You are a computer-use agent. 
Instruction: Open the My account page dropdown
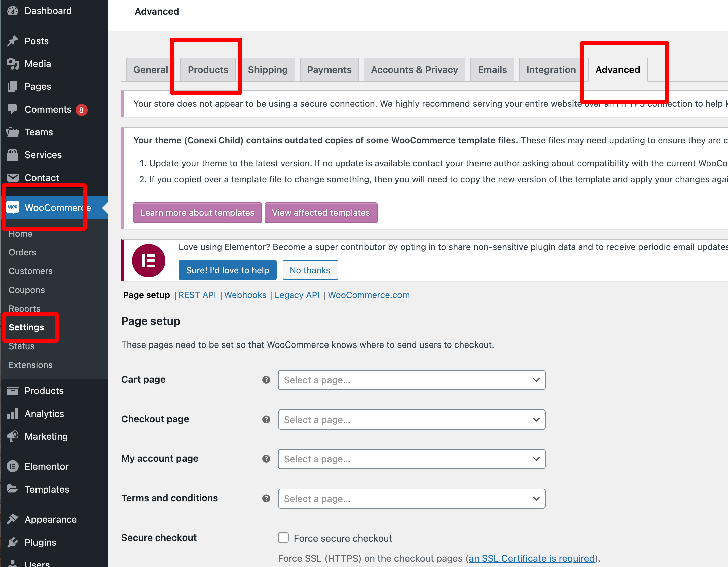pos(412,459)
